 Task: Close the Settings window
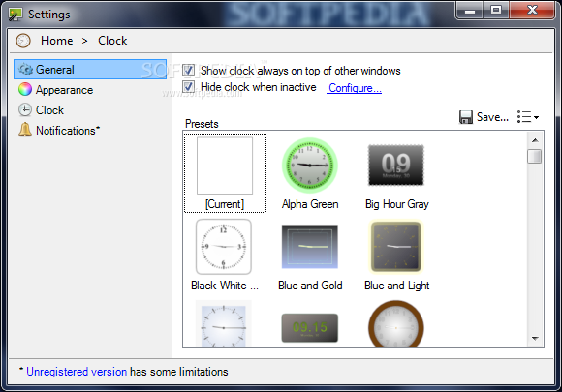(532, 10)
